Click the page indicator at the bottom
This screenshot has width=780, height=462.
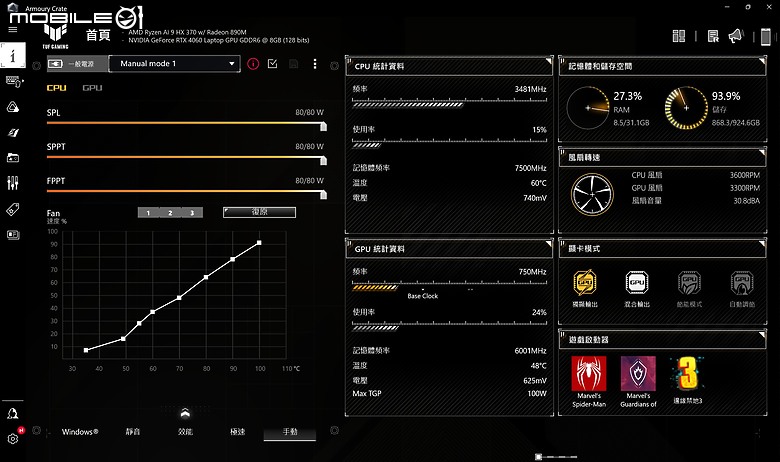(556, 456)
